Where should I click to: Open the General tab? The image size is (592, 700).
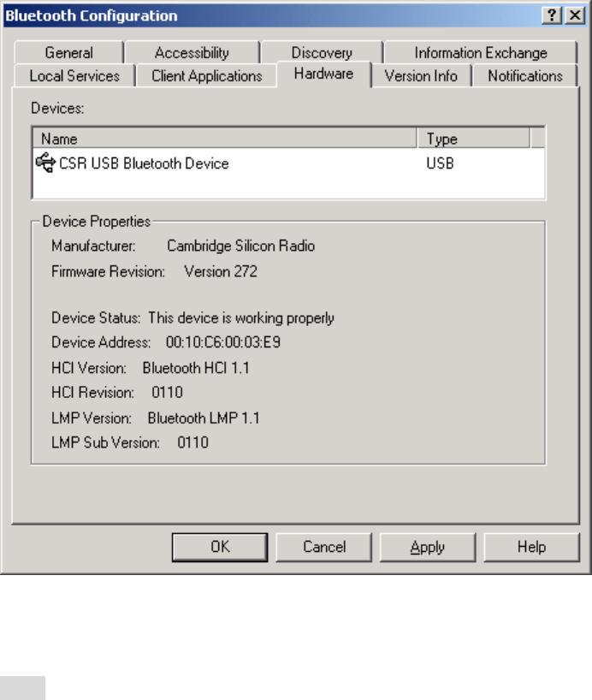[x=68, y=53]
